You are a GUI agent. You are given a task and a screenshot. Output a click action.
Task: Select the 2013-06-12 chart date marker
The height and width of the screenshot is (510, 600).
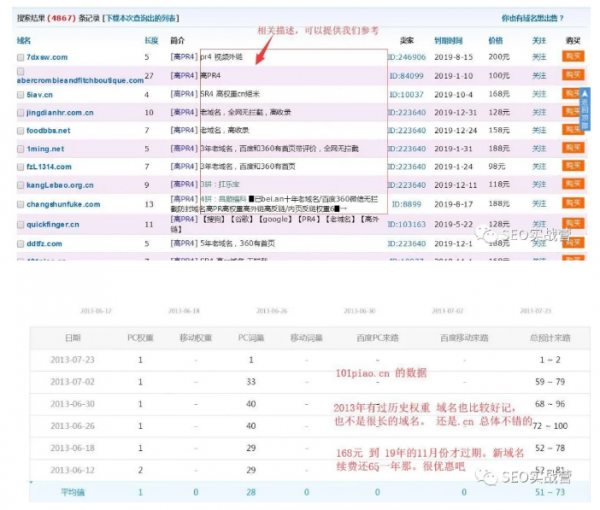click(96, 311)
